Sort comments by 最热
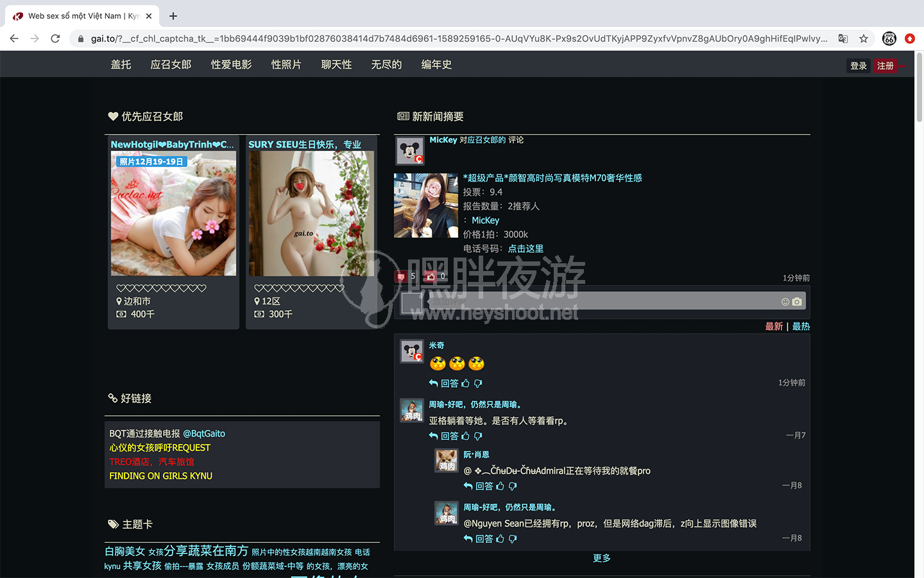This screenshot has height=578, width=924. [801, 326]
